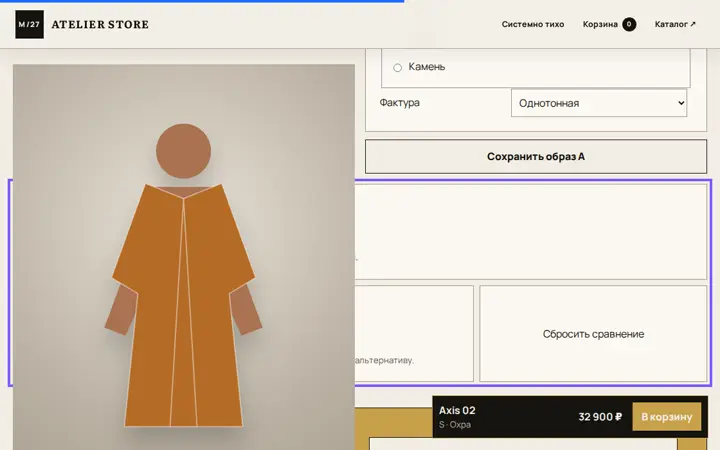
Task: Click Сохранить образ A button
Action: point(536,157)
